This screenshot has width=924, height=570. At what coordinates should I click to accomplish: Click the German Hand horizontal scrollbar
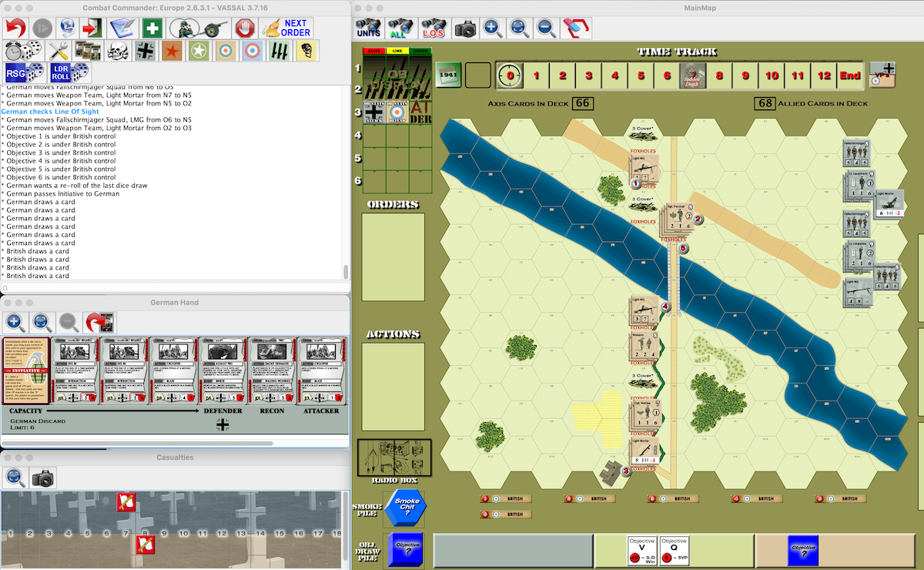[x=137, y=443]
